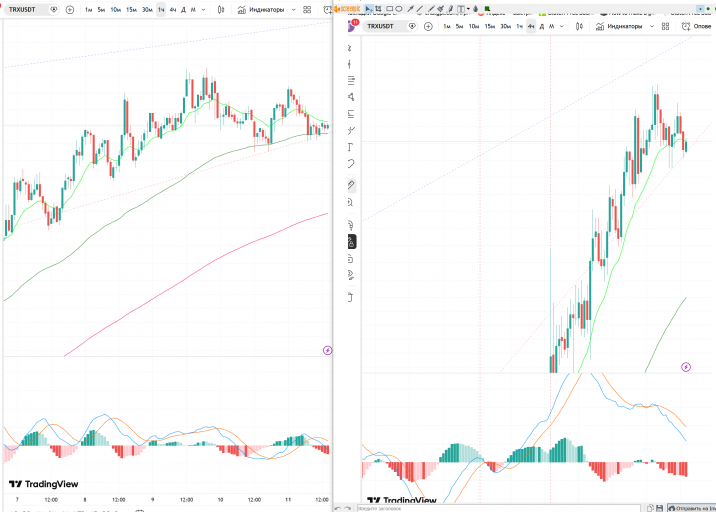
Task: Switch left chart to 5м timeframe
Action: (x=101, y=10)
